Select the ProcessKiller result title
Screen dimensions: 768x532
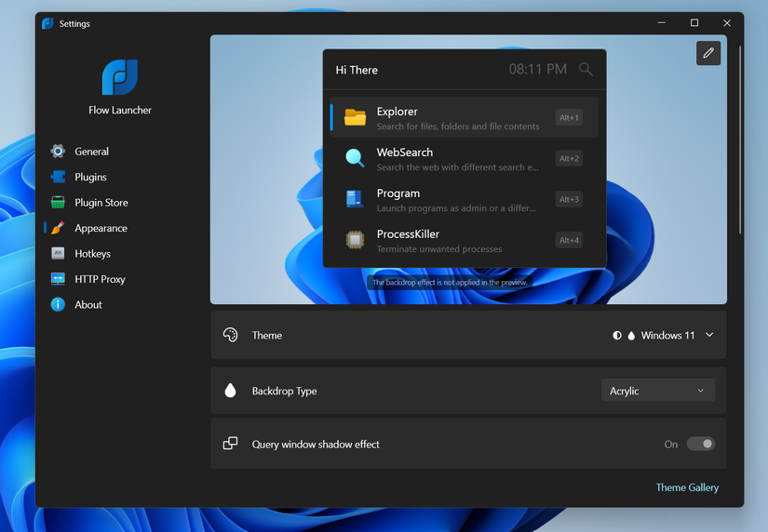(x=408, y=234)
